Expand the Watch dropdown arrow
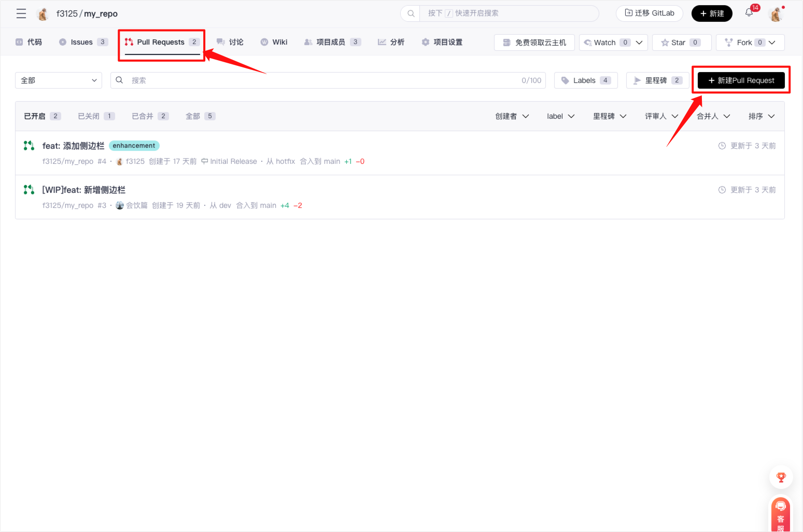This screenshot has height=532, width=803. coord(639,43)
